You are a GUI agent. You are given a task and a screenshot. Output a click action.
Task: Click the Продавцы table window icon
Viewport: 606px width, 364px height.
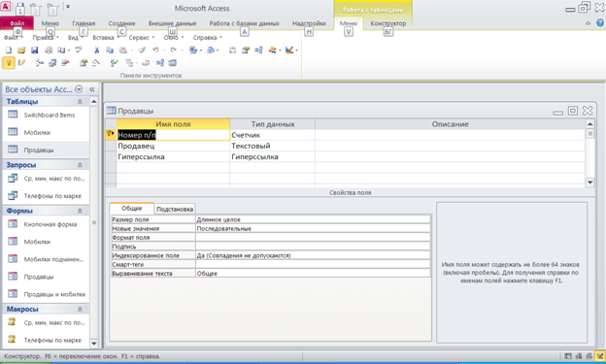[x=111, y=111]
